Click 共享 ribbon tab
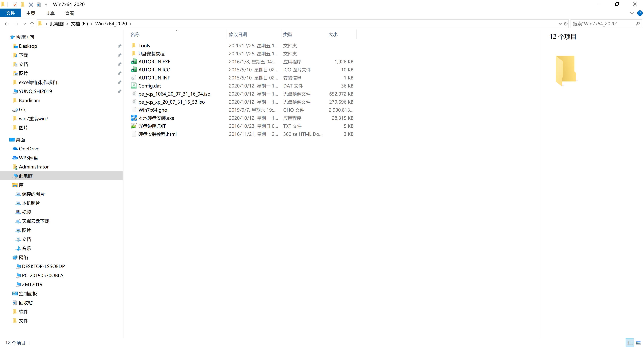Viewport: 644px width, 347px height. pos(50,13)
